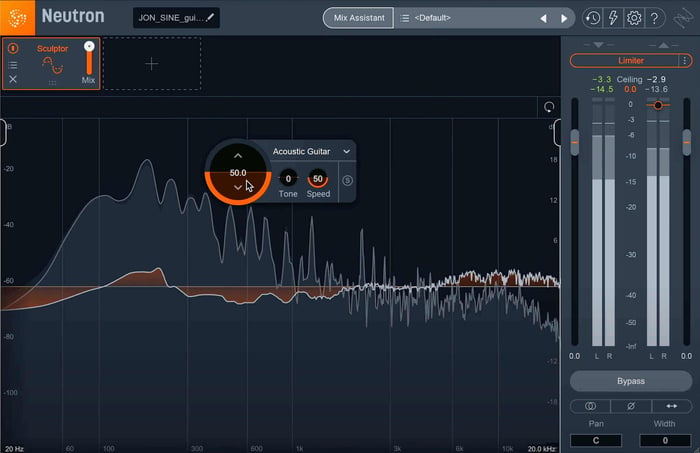
Task: Click the 50.0 amount dial value
Action: tap(238, 173)
